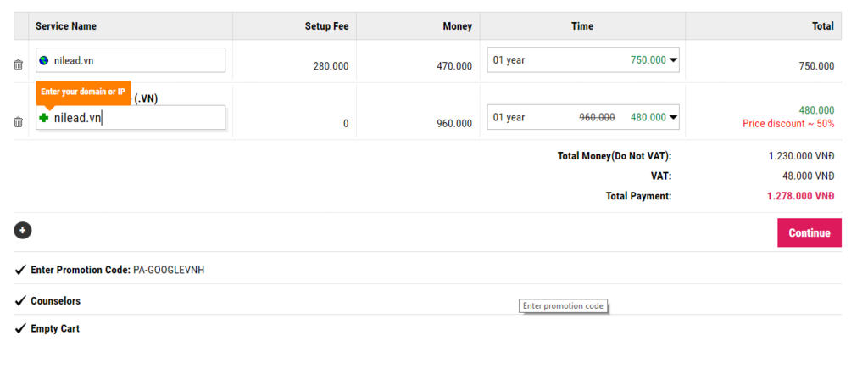
Task: Click the orange Enter your domain or IP tooltip
Action: click(x=83, y=92)
